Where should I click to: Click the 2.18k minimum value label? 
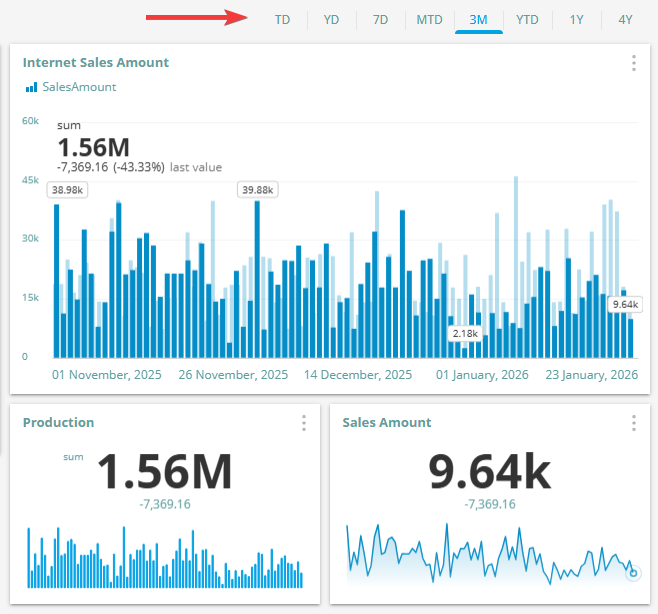click(465, 333)
